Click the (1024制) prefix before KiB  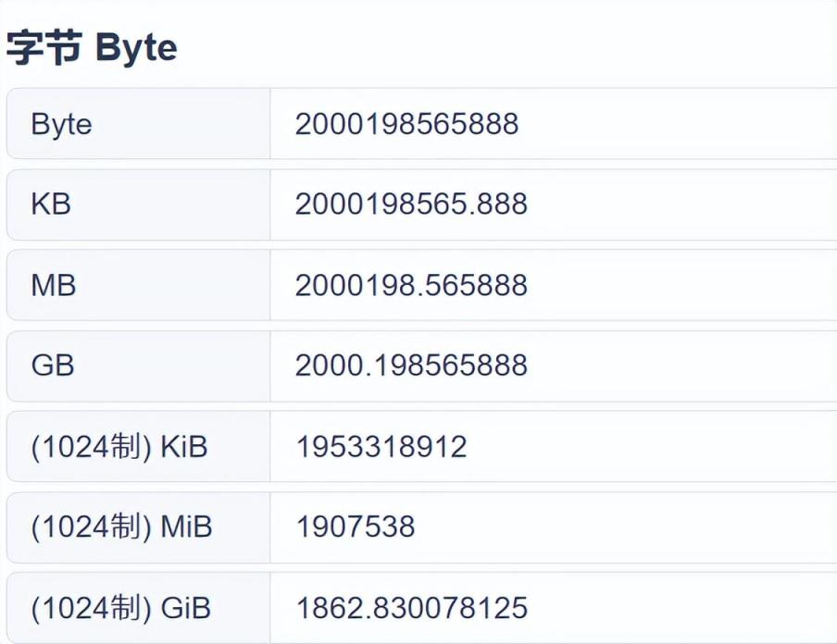click(x=91, y=447)
